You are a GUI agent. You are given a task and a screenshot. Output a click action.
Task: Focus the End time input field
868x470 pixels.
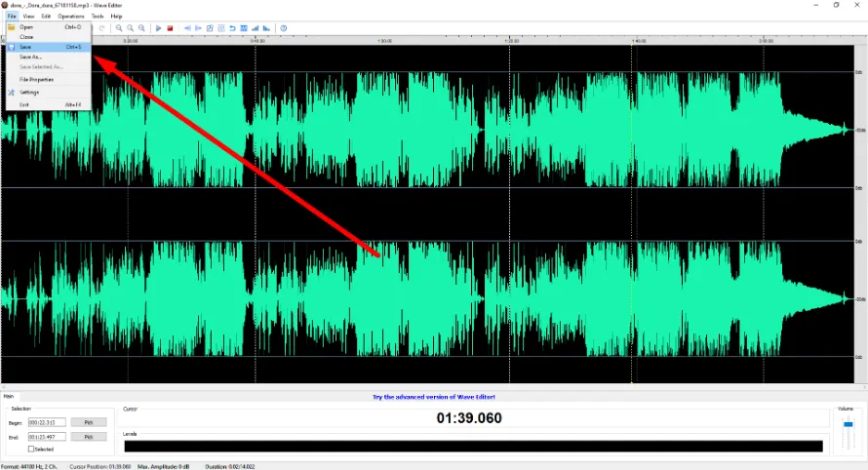(x=47, y=437)
